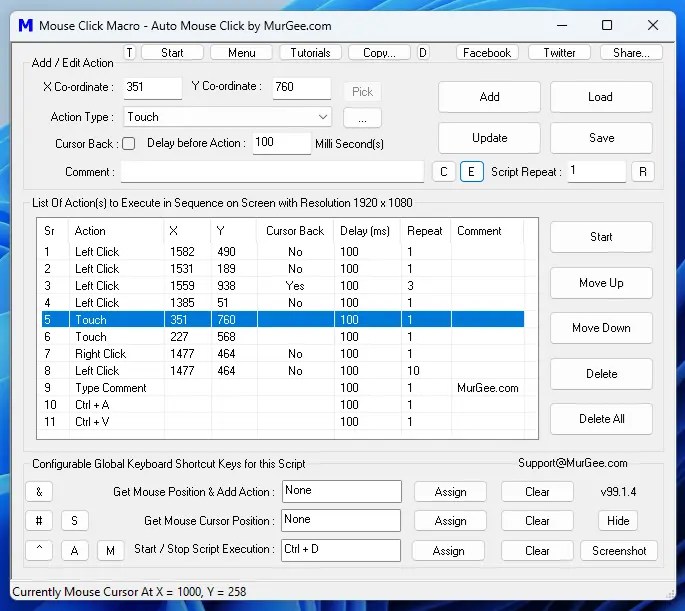Click the caret symbol button
Viewport: 685px width, 611px height.
39,550
